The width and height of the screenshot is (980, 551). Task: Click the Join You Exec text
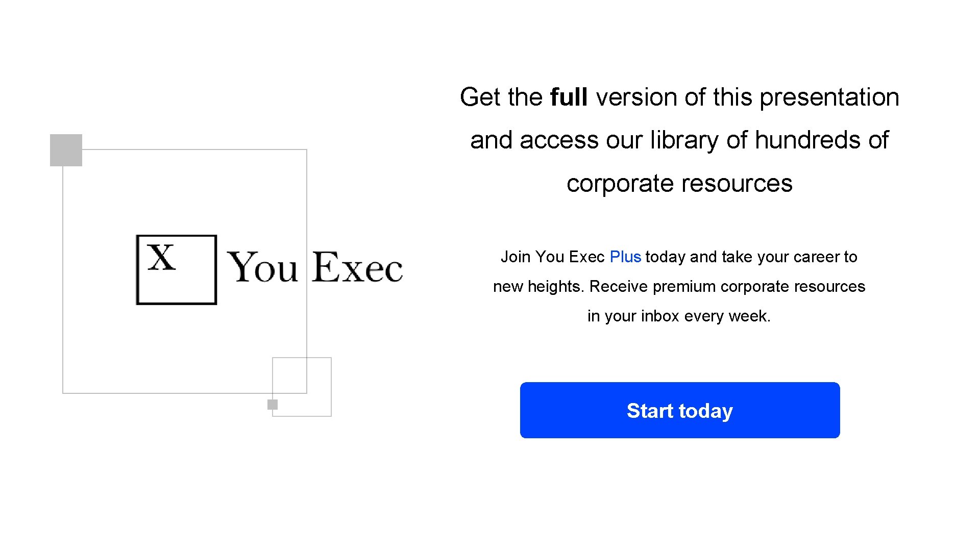553,257
